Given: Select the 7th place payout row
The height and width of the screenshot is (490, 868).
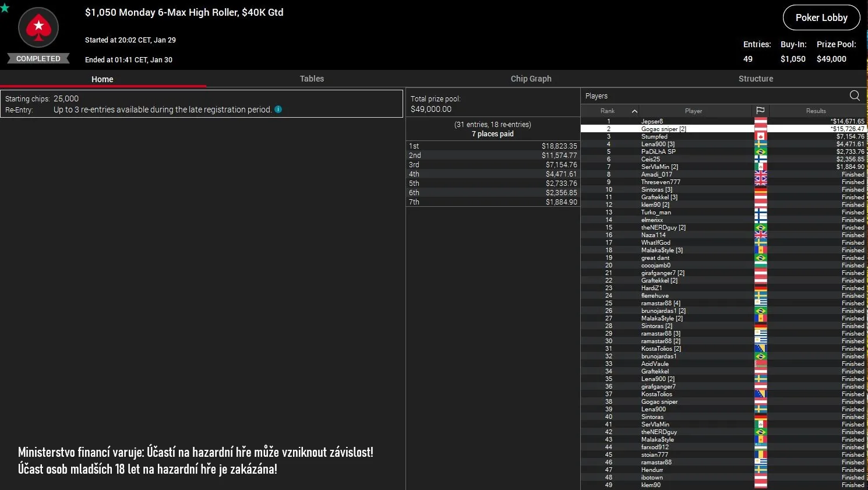Looking at the screenshot, I should point(493,202).
